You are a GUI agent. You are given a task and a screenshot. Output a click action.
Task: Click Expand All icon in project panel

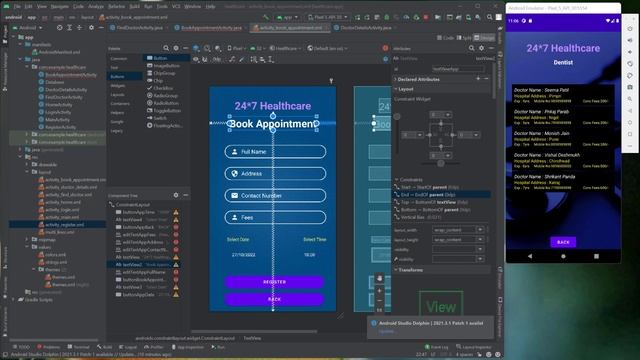pyautogui.click(x=69, y=28)
